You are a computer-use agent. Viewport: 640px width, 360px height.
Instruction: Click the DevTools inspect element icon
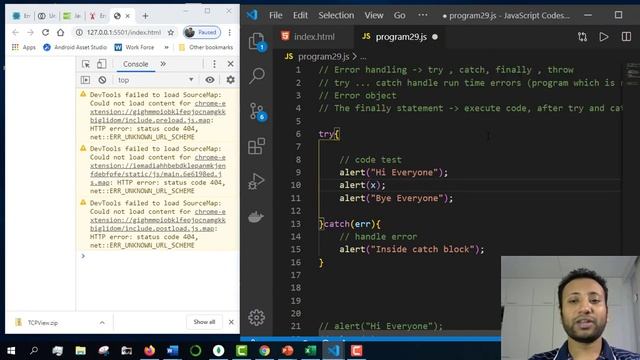[x=86, y=64]
